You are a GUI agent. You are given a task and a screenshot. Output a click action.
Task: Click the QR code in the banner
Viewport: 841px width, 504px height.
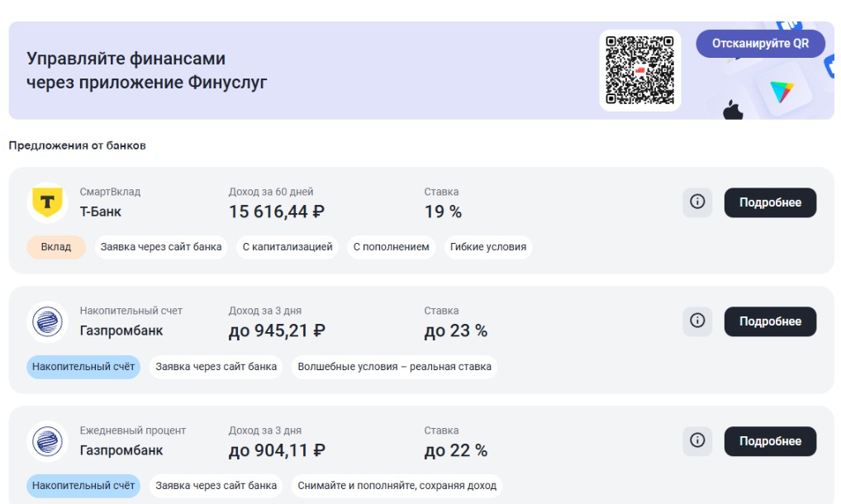tap(640, 70)
